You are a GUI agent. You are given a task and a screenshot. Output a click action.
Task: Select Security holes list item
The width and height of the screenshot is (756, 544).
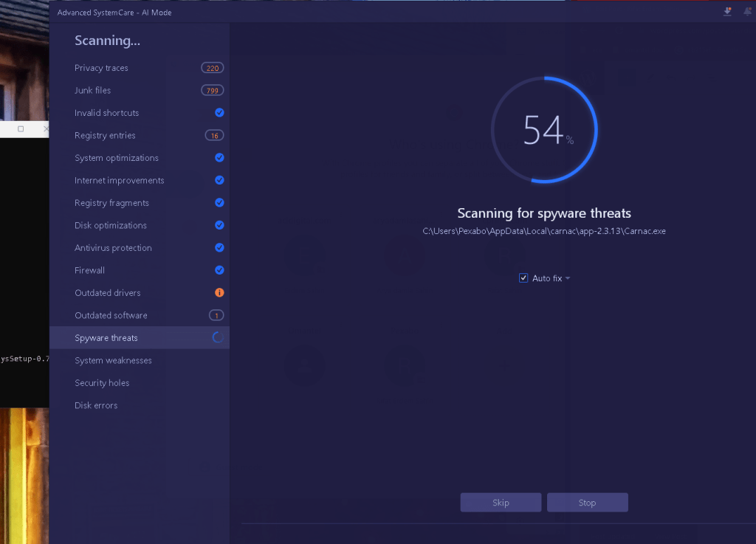(x=140, y=382)
